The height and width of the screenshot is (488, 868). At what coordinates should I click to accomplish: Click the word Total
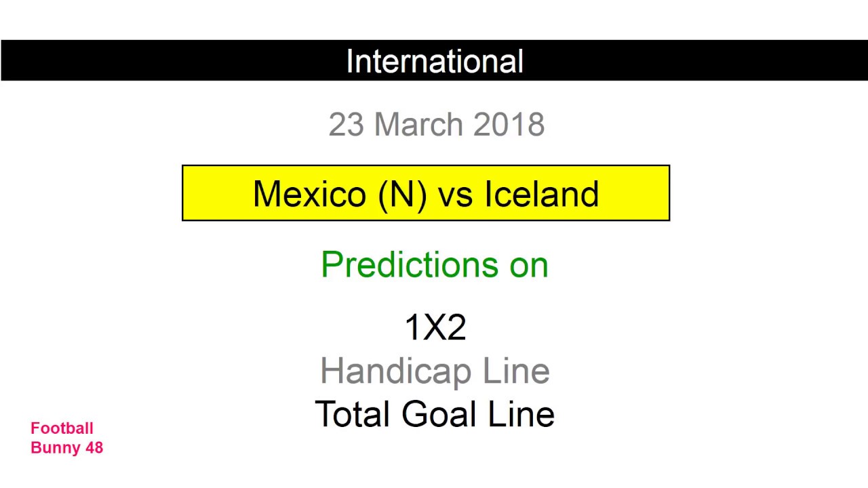point(353,414)
